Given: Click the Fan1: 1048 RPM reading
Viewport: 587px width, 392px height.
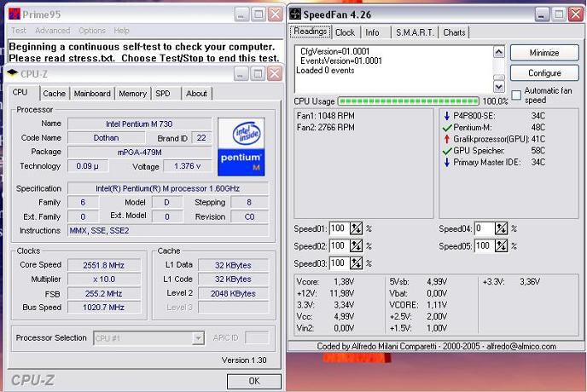Looking at the screenshot, I should tap(325, 116).
